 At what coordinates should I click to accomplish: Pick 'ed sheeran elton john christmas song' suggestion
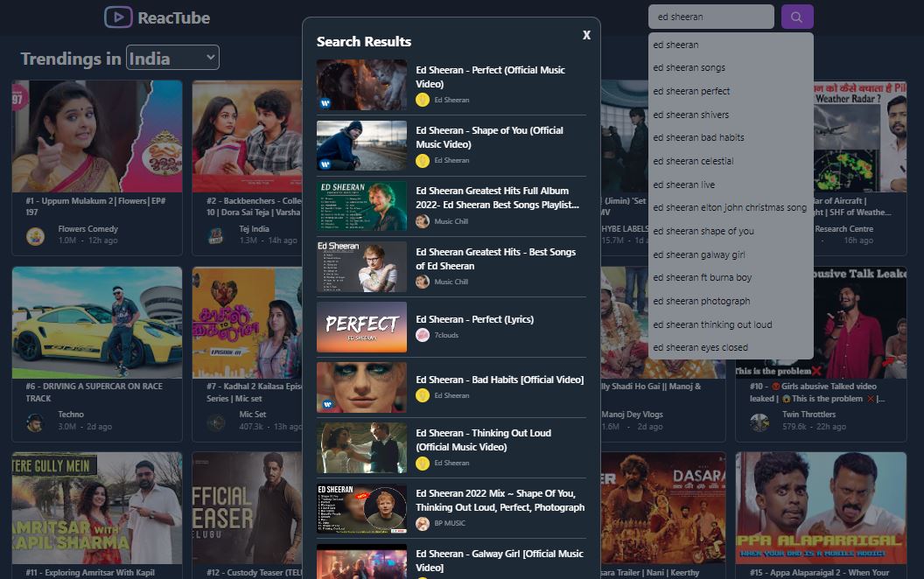tap(731, 208)
